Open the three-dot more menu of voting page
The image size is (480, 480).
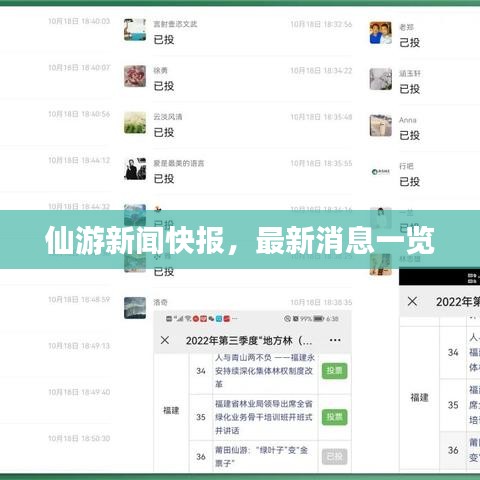click(x=335, y=340)
